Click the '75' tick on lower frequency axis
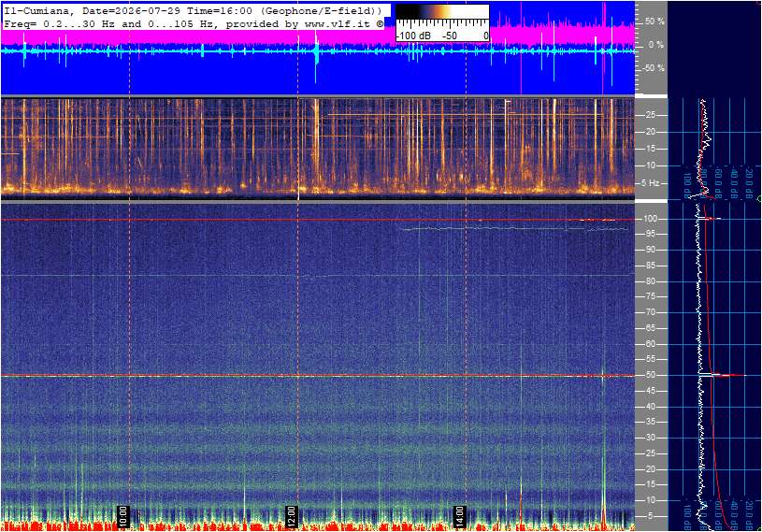Viewport: 762px width, 532px height. [x=650, y=296]
